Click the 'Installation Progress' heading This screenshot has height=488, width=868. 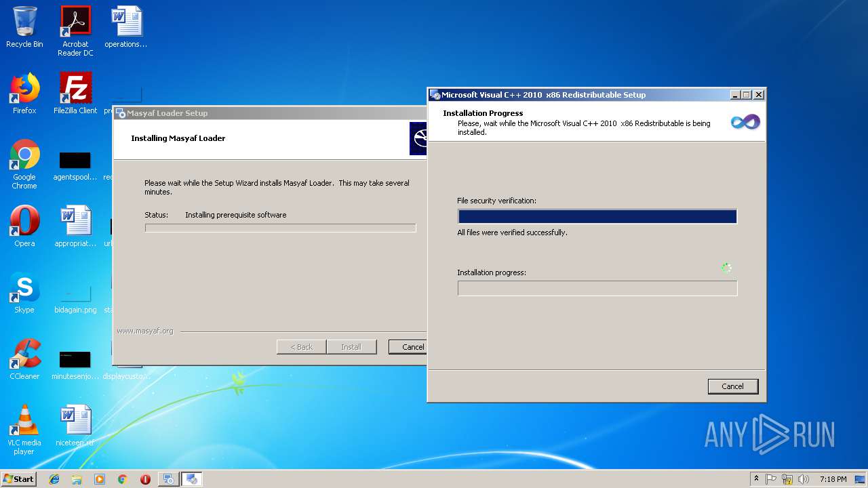[x=483, y=113]
